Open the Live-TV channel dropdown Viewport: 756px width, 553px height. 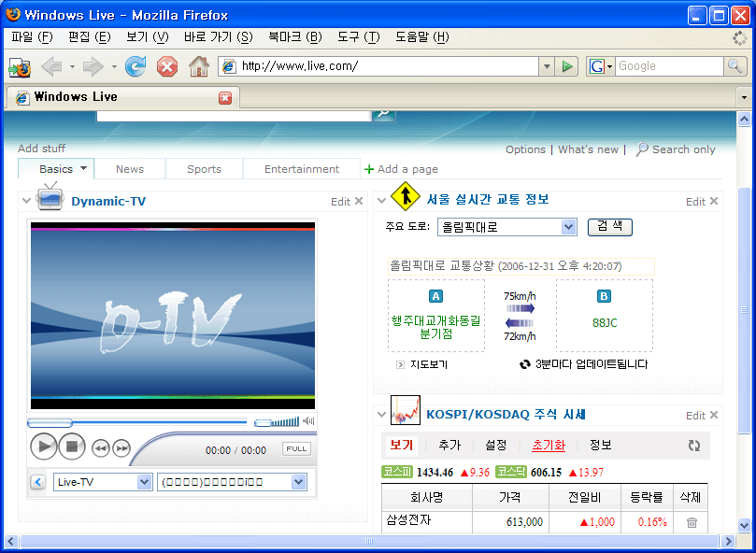point(144,482)
